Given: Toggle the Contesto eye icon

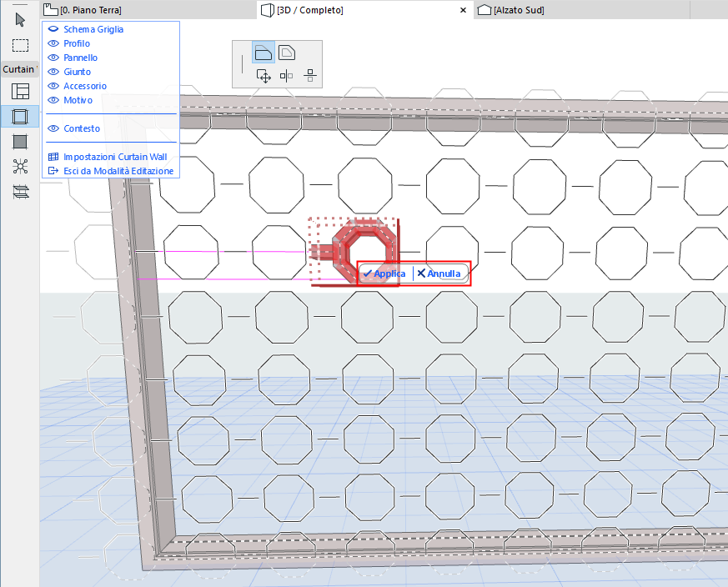Looking at the screenshot, I should point(52,128).
